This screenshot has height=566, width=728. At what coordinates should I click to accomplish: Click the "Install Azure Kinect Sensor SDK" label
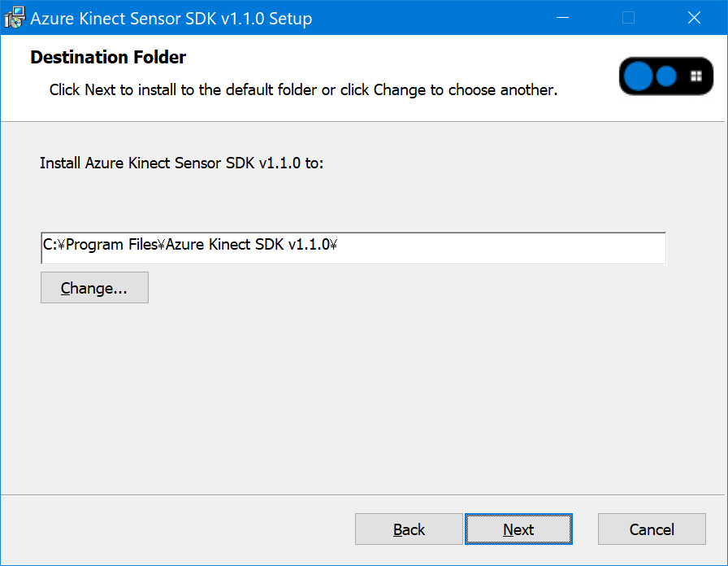[182, 163]
